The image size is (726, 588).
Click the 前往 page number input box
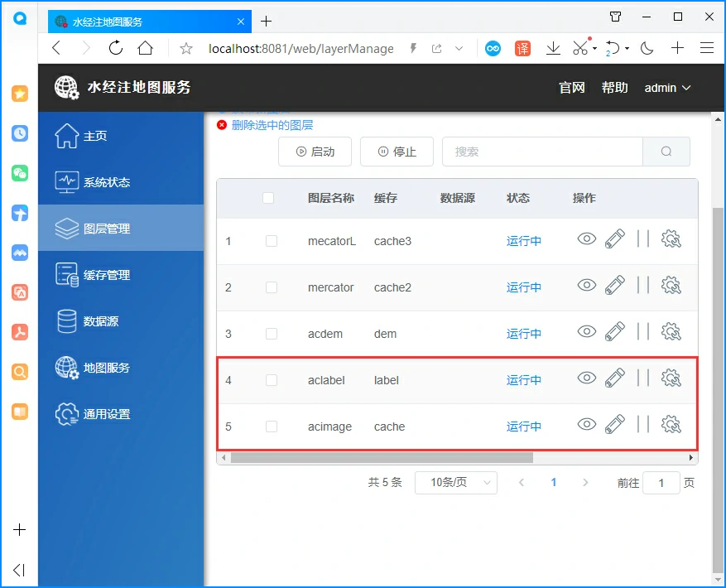tap(661, 483)
